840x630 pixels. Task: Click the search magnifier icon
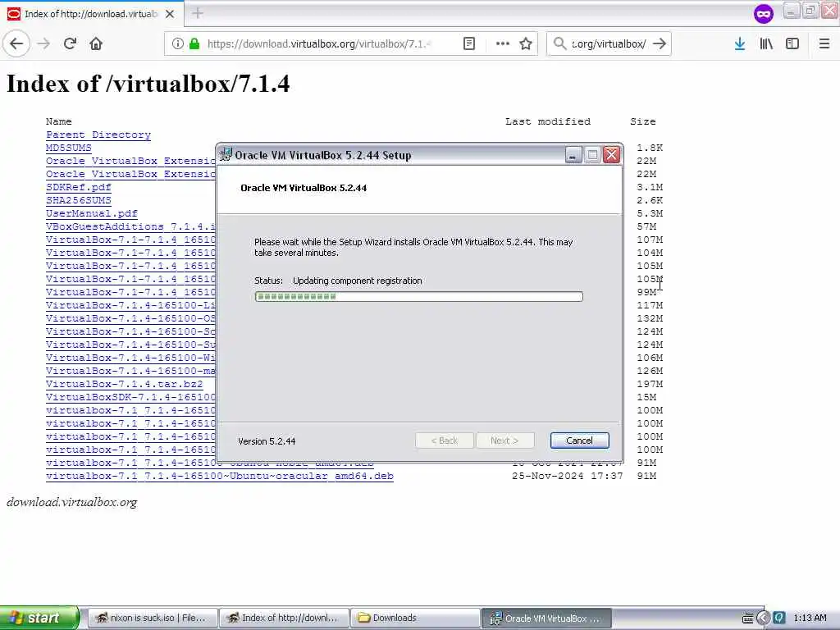coord(559,43)
